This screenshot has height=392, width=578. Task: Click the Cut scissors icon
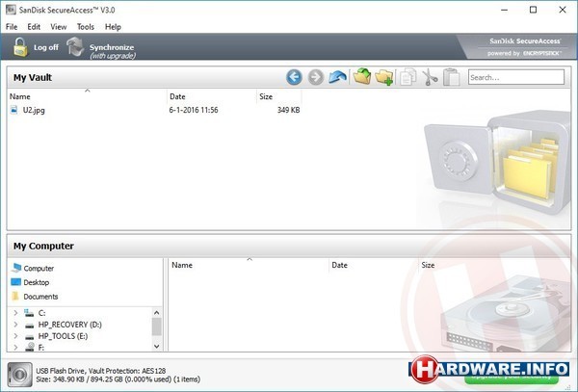430,77
